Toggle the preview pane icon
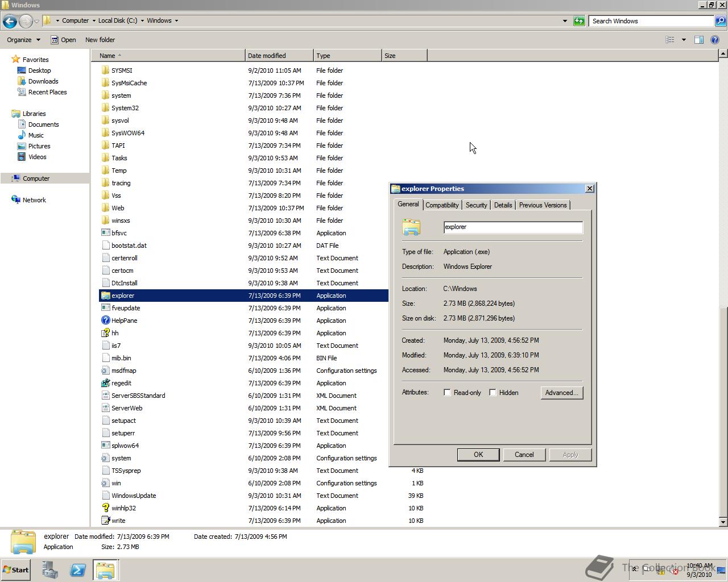The height and width of the screenshot is (582, 728). [699, 40]
